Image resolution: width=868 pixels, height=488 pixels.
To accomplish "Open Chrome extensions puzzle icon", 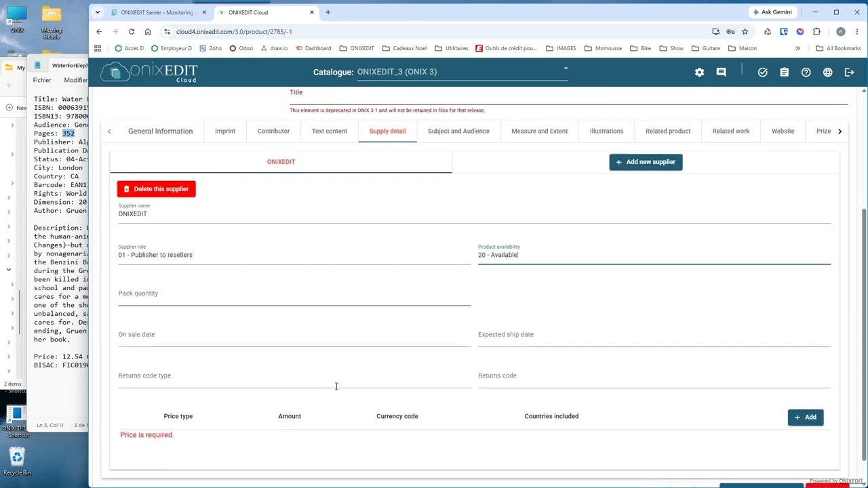I will pos(816,31).
